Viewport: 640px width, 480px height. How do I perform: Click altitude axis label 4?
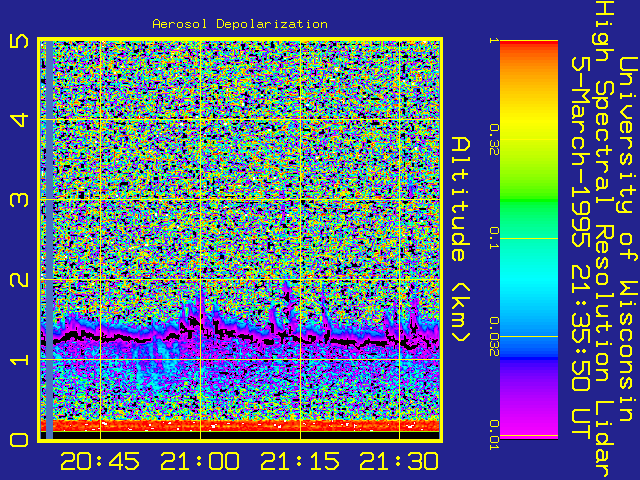19,120
